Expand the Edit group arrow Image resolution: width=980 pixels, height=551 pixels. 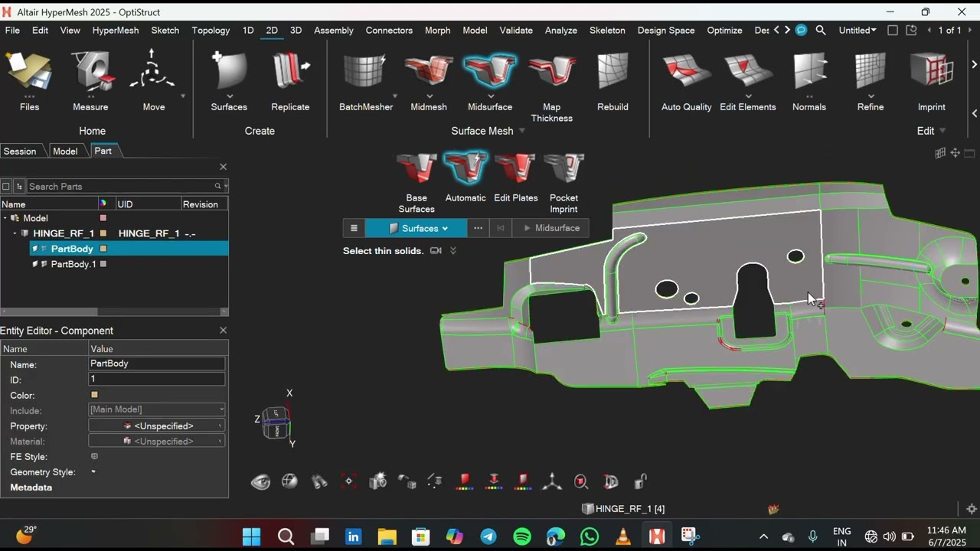pyautogui.click(x=942, y=131)
